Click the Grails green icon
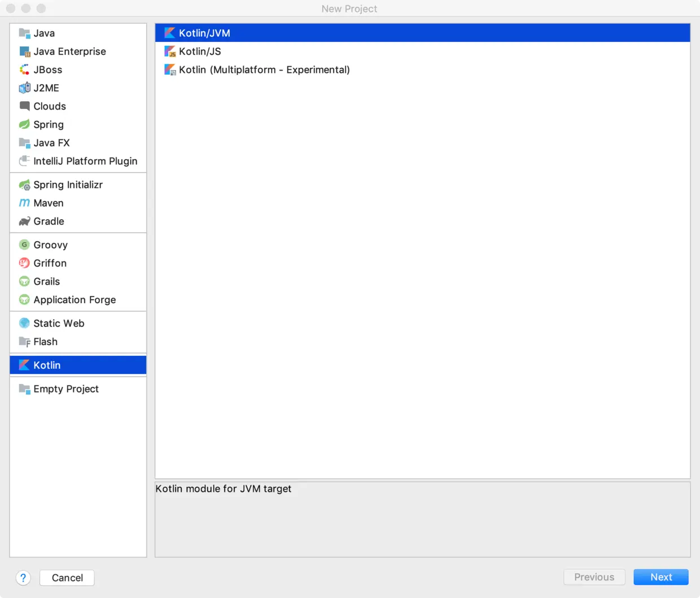The image size is (700, 598). (24, 281)
